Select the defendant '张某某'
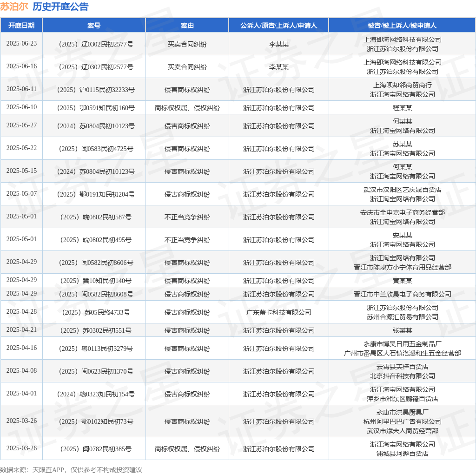The image size is (476, 474). pos(402,331)
